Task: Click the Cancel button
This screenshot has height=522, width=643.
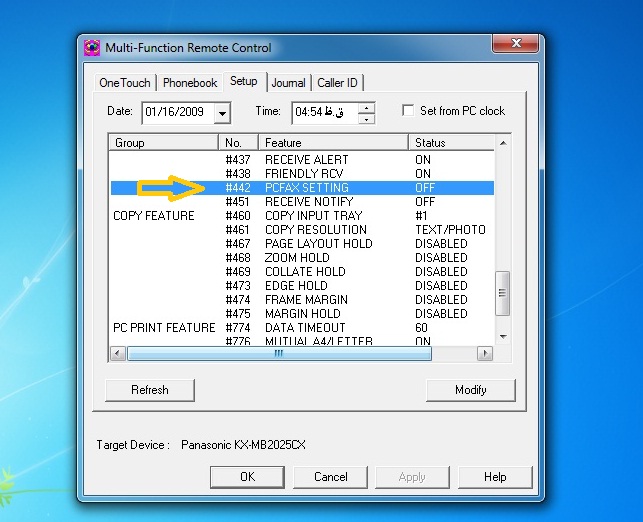Action: (x=331, y=477)
